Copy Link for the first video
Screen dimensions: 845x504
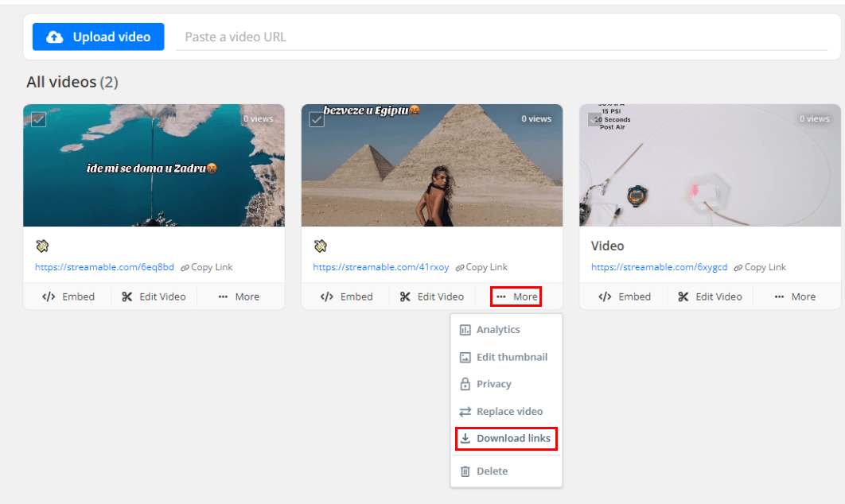pyautogui.click(x=207, y=267)
